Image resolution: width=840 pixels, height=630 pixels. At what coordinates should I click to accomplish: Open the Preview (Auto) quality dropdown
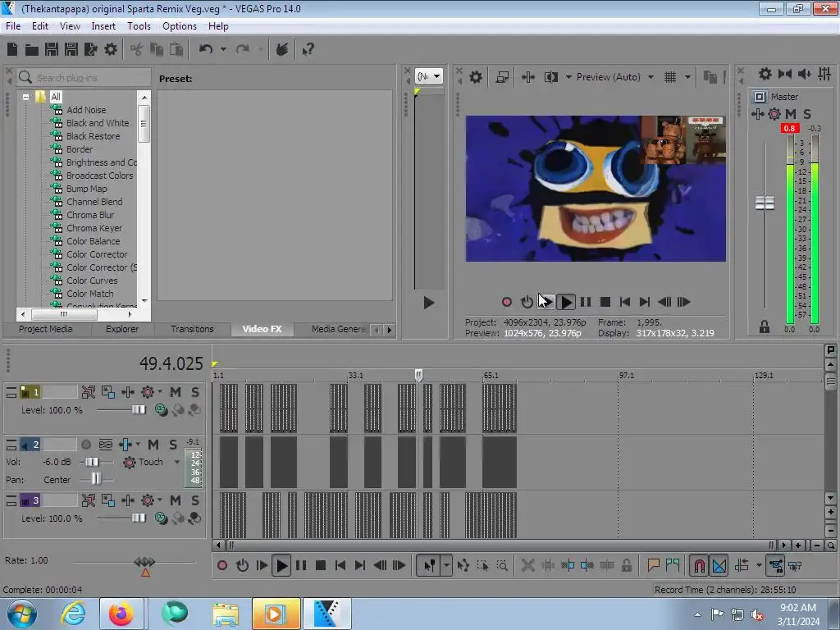click(651, 77)
